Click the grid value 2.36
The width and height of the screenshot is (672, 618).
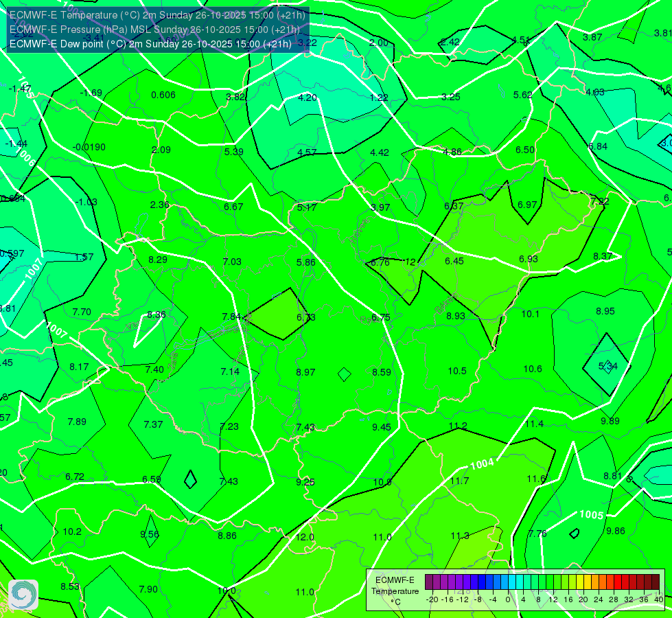click(x=160, y=205)
